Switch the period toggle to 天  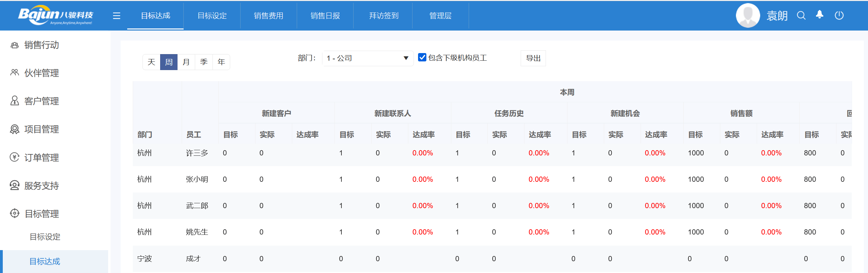(x=151, y=62)
